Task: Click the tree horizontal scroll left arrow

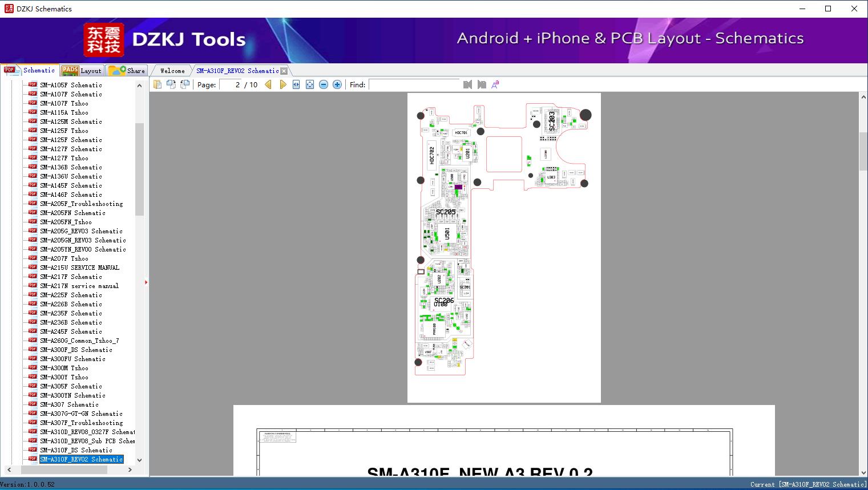Action: click(9, 470)
